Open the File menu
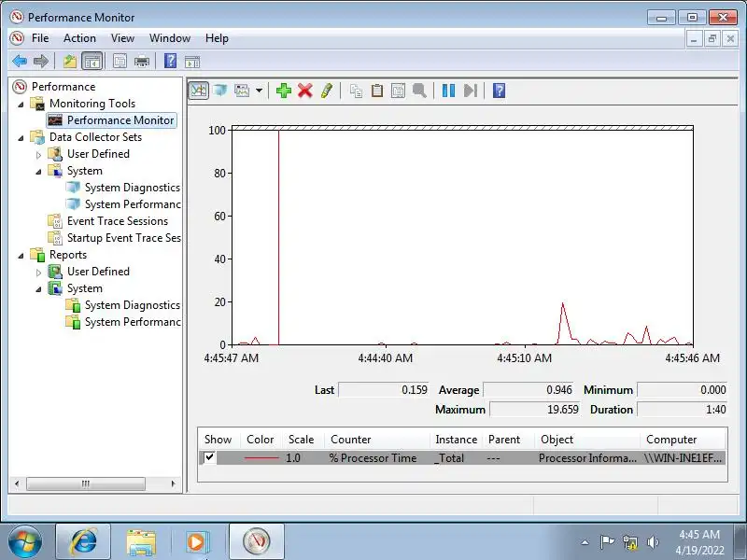 (40, 38)
